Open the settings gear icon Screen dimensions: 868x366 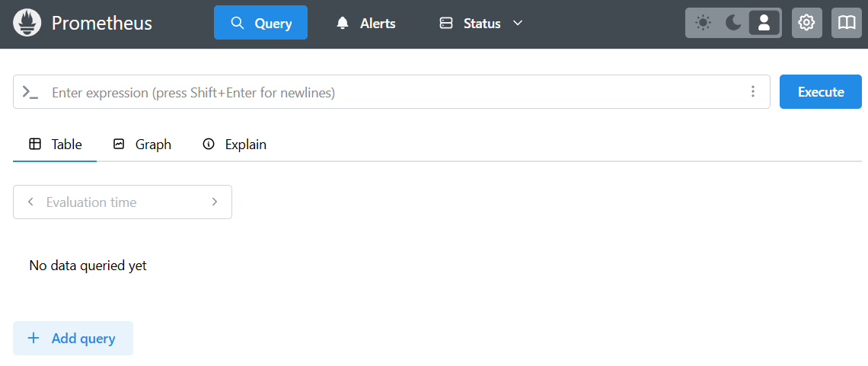pyautogui.click(x=806, y=23)
